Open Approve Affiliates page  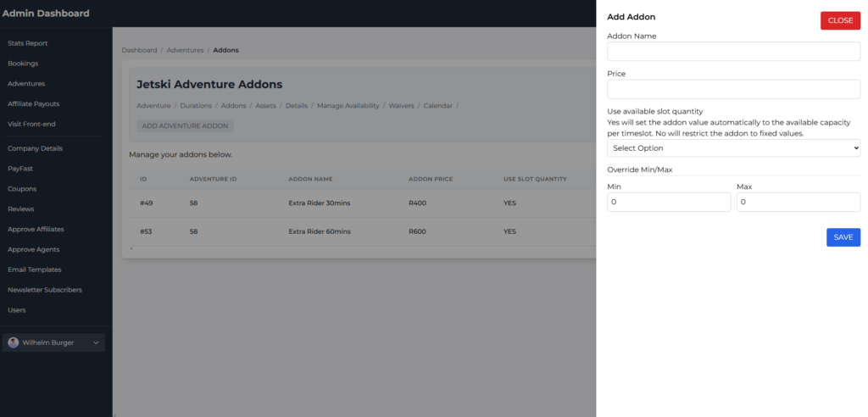click(36, 230)
